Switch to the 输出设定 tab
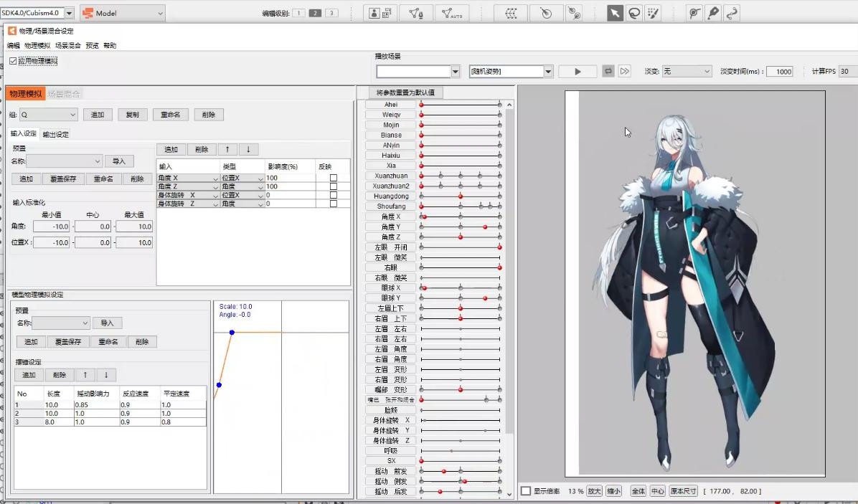 coord(56,135)
